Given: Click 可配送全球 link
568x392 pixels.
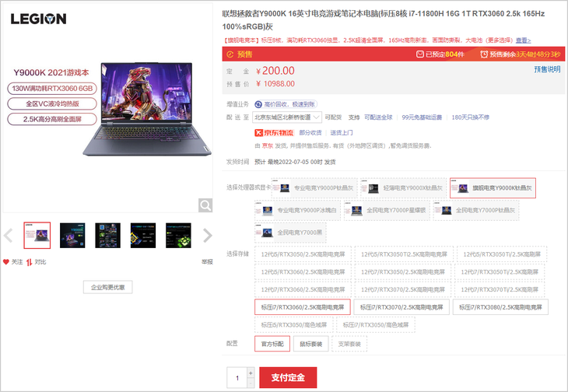Looking at the screenshot, I should point(378,117).
